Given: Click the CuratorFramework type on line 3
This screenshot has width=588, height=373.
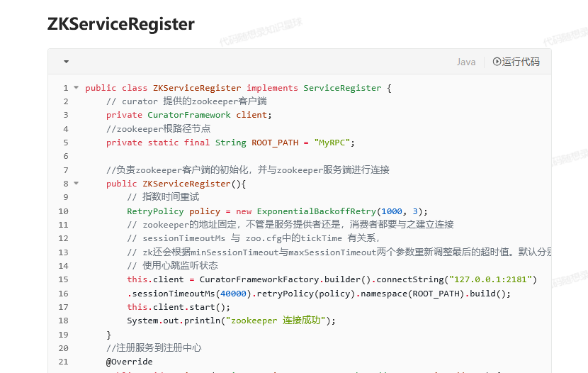Looking at the screenshot, I should (x=189, y=115).
